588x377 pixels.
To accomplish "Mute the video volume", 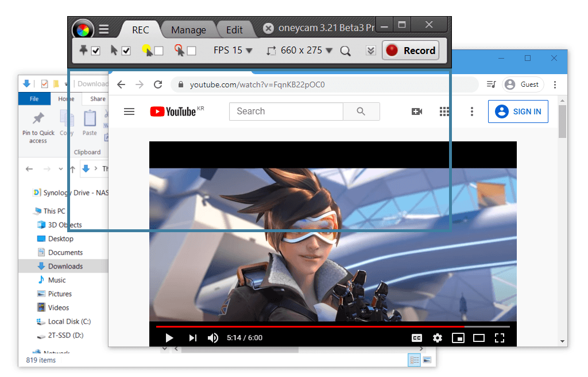I will click(x=213, y=338).
